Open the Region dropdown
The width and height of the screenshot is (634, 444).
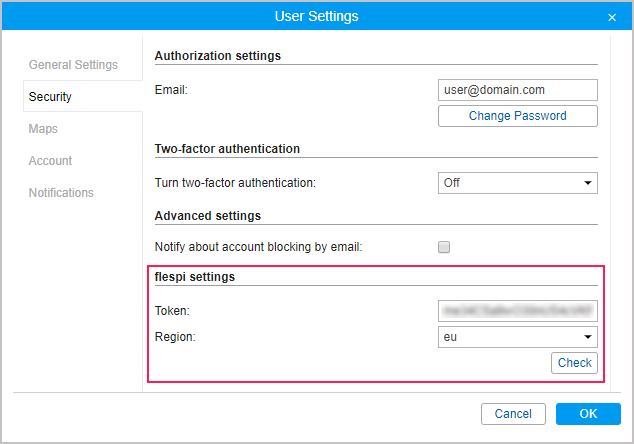tap(517, 337)
